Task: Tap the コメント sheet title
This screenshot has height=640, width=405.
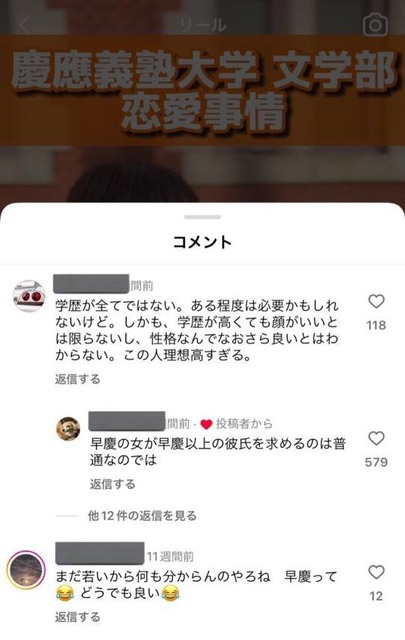Action: tap(202, 242)
